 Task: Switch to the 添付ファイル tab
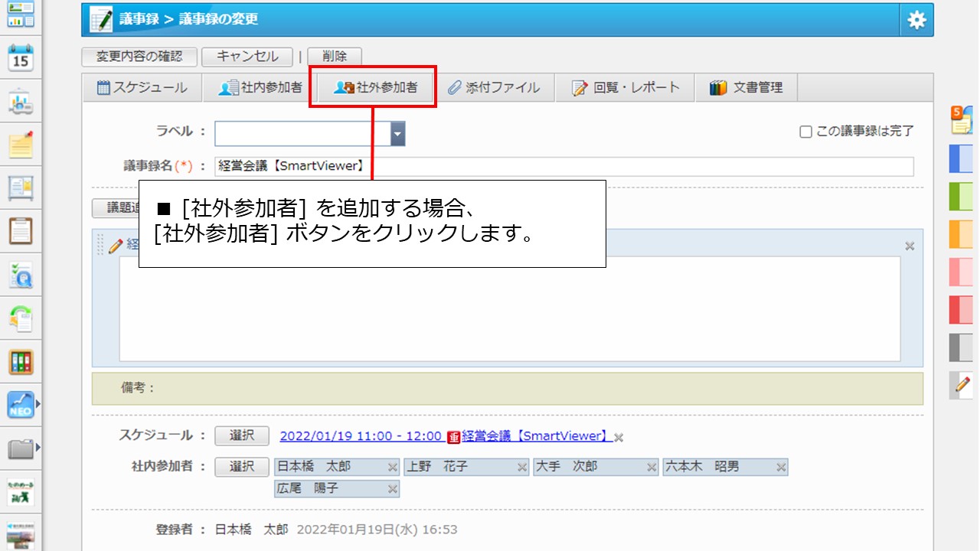click(494, 87)
